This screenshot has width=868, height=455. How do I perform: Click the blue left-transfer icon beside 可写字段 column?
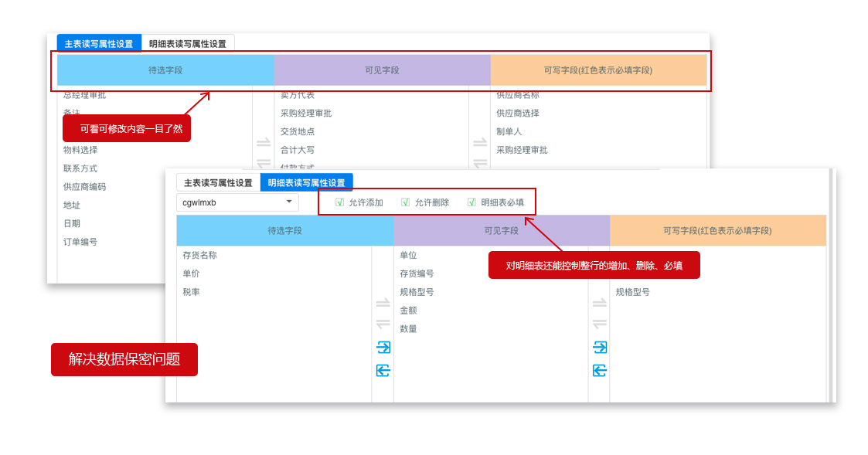601,372
